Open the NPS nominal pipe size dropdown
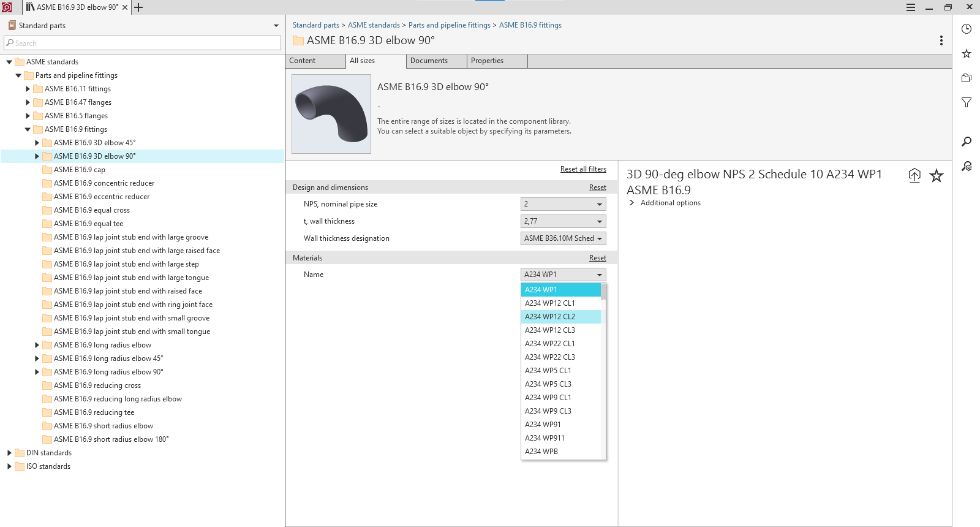Image resolution: width=980 pixels, height=527 pixels. (x=563, y=204)
